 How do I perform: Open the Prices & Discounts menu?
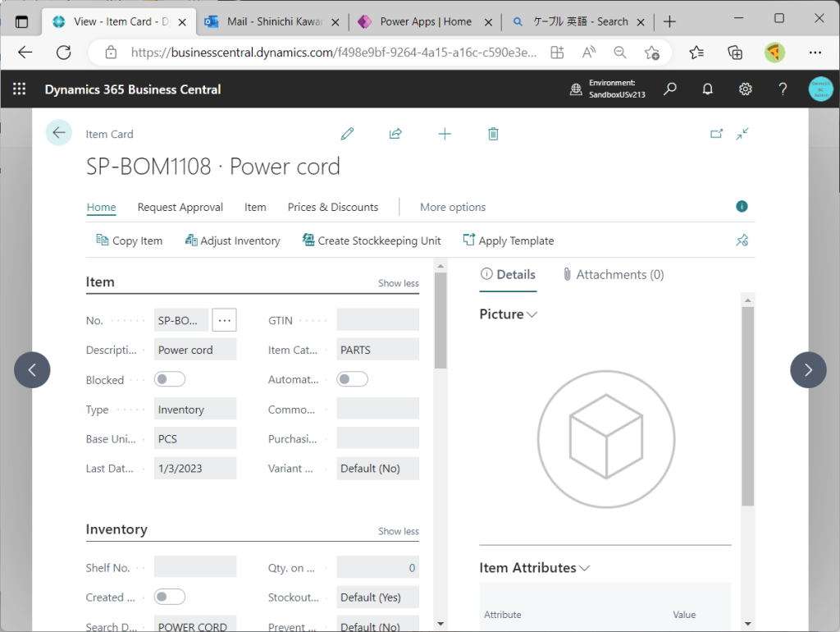click(333, 208)
